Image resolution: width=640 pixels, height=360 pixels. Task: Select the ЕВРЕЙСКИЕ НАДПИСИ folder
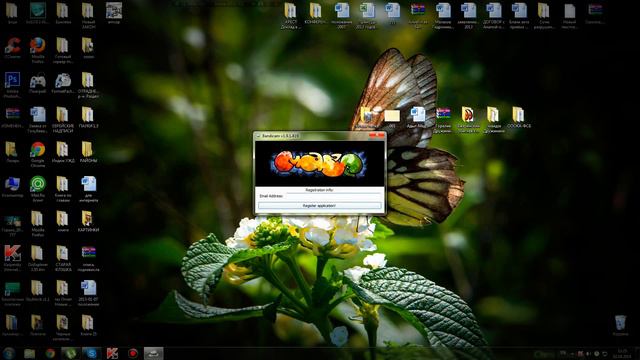coord(62,120)
